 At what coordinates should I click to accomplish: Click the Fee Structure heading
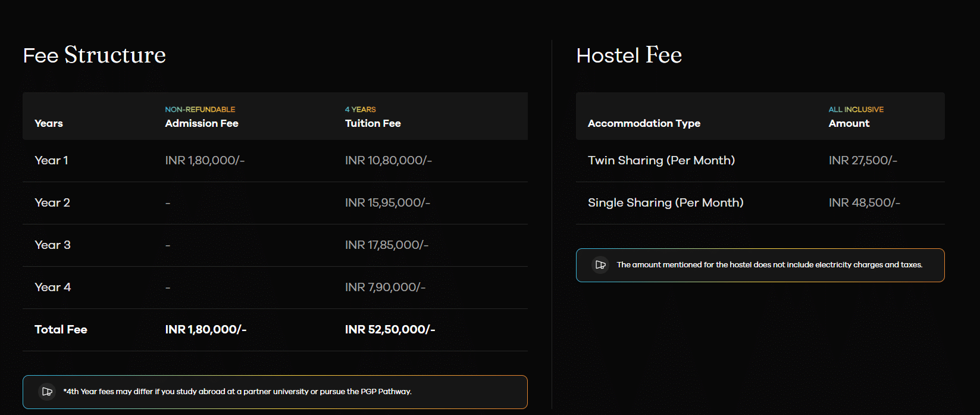coord(94,55)
